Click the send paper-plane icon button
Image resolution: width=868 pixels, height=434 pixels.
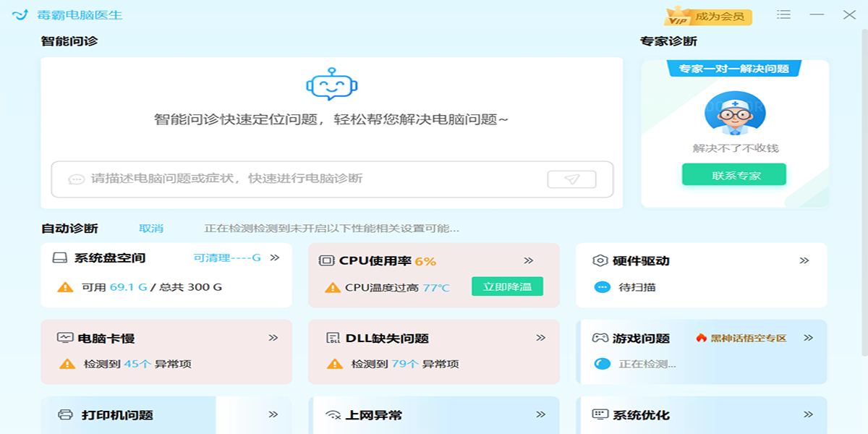click(571, 179)
